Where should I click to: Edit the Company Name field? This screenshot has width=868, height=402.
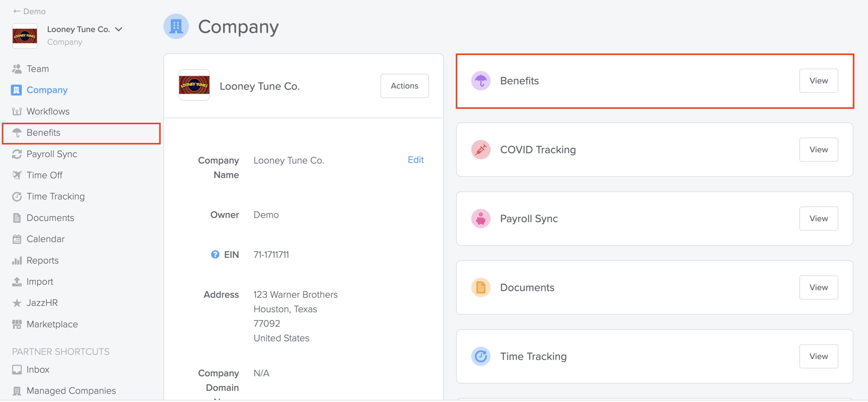pos(416,160)
